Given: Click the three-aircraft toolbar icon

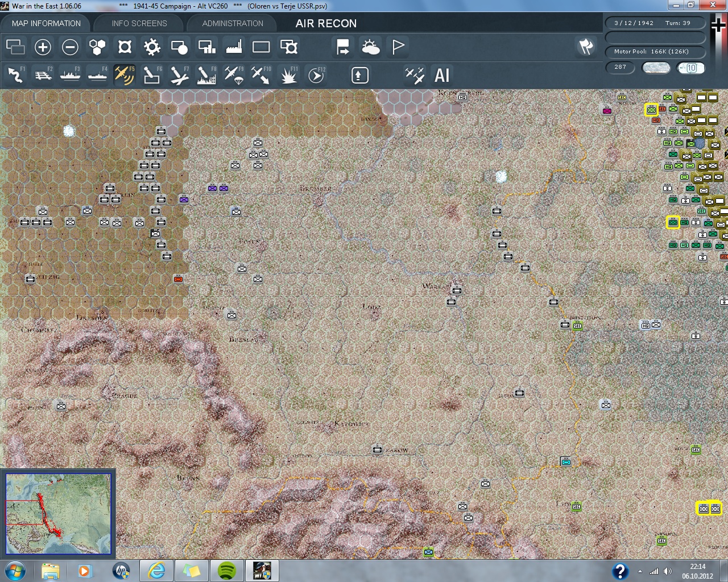Looking at the screenshot, I should (415, 75).
